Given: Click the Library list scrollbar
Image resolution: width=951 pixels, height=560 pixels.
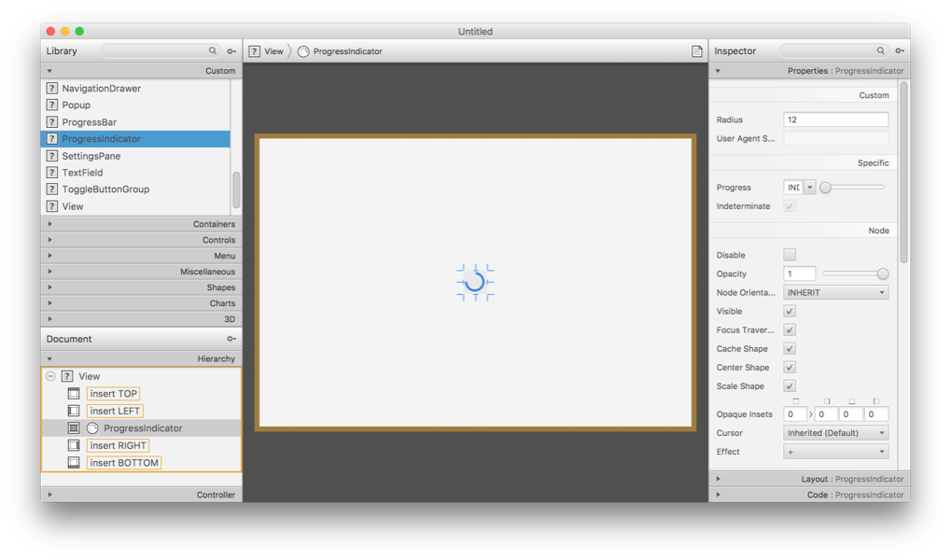Looking at the screenshot, I should 236,189.
